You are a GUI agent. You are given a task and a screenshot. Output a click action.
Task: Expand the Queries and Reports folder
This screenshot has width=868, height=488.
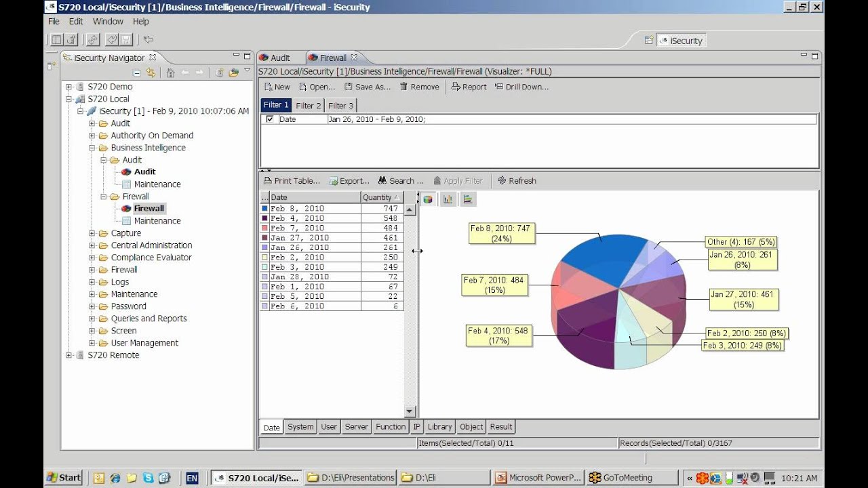[92, 319]
